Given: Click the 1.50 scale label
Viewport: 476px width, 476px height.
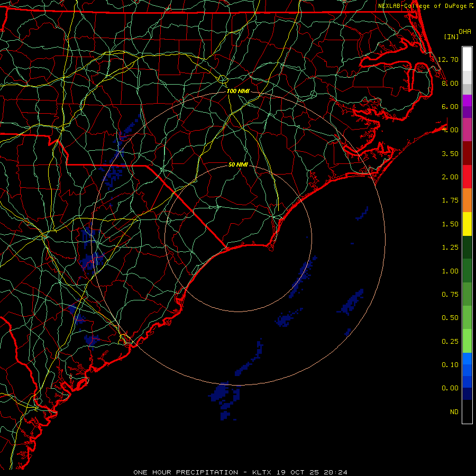Looking at the screenshot, I should (x=450, y=224).
